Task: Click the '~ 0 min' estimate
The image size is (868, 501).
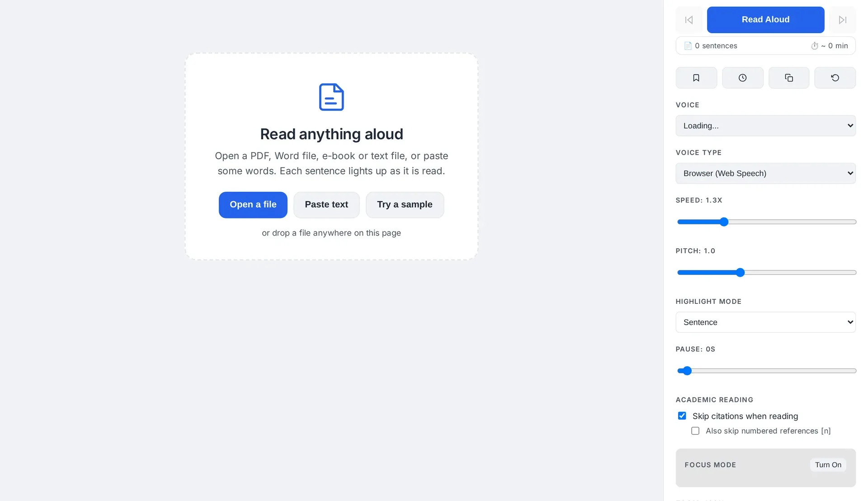Action: point(834,46)
